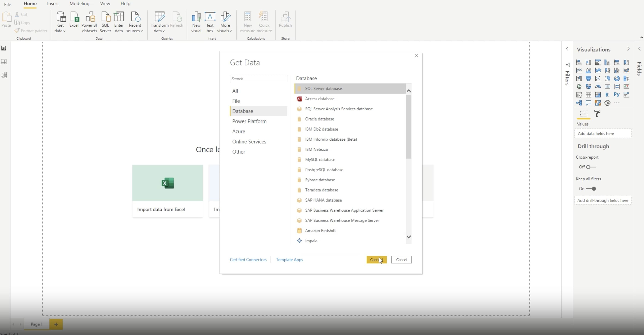The height and width of the screenshot is (335, 644).
Task: Add a new page with plus button
Action: point(56,324)
